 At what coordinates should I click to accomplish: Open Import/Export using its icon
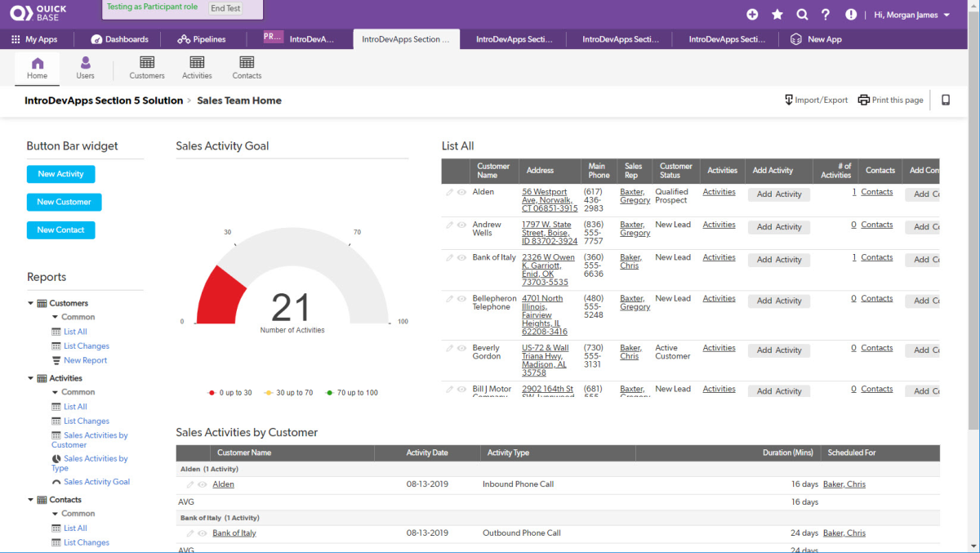(x=786, y=99)
